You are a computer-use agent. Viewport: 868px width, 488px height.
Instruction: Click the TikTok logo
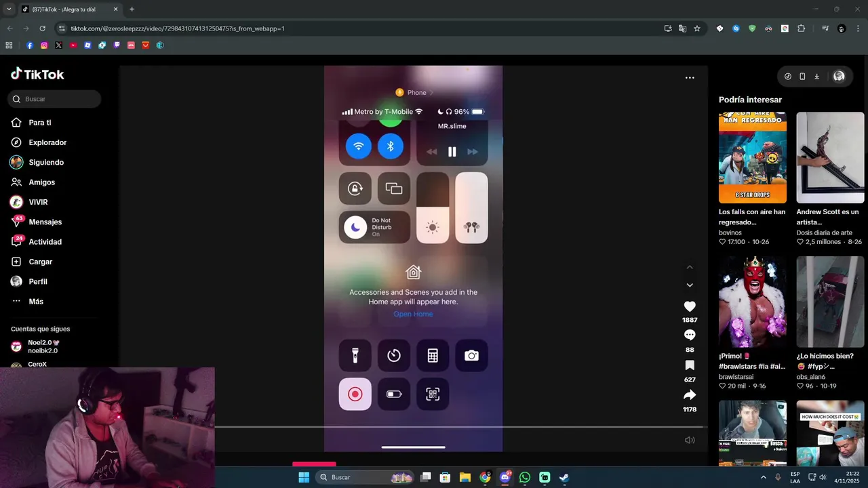point(37,74)
